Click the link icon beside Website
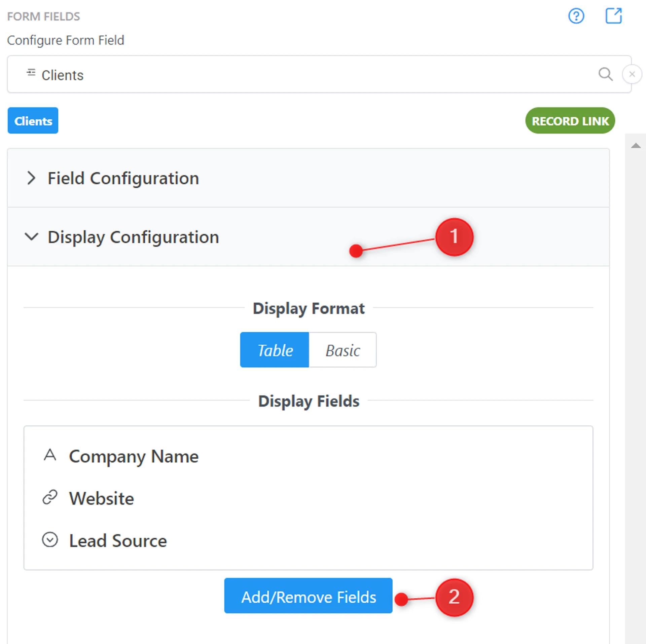Viewport: 646px width, 644px height. pyautogui.click(x=50, y=497)
